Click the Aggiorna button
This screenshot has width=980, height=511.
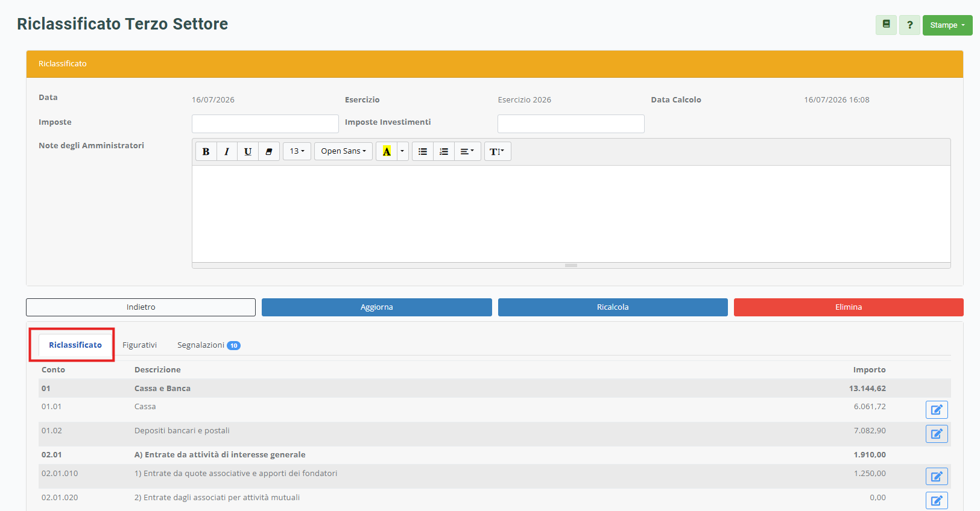pos(376,307)
